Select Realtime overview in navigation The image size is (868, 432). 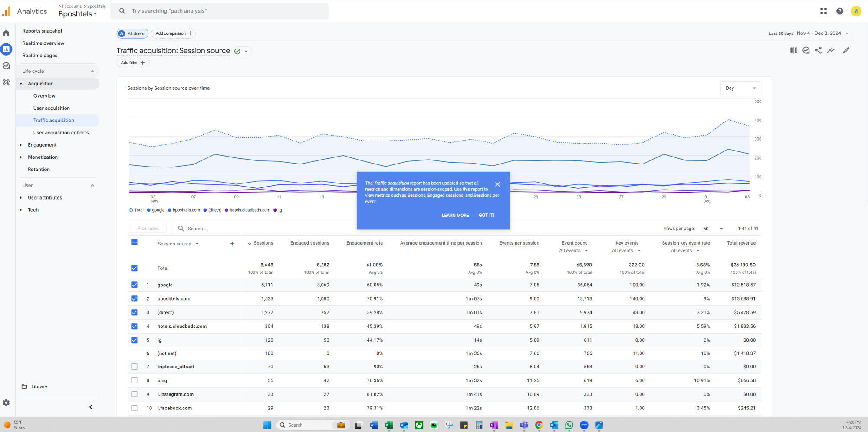[x=43, y=43]
